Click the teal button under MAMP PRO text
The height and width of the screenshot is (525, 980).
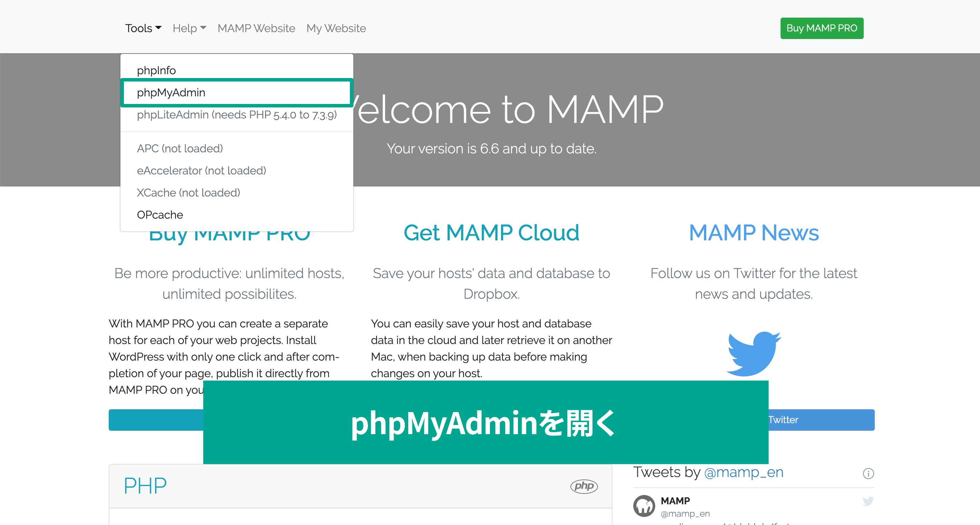tap(156, 420)
